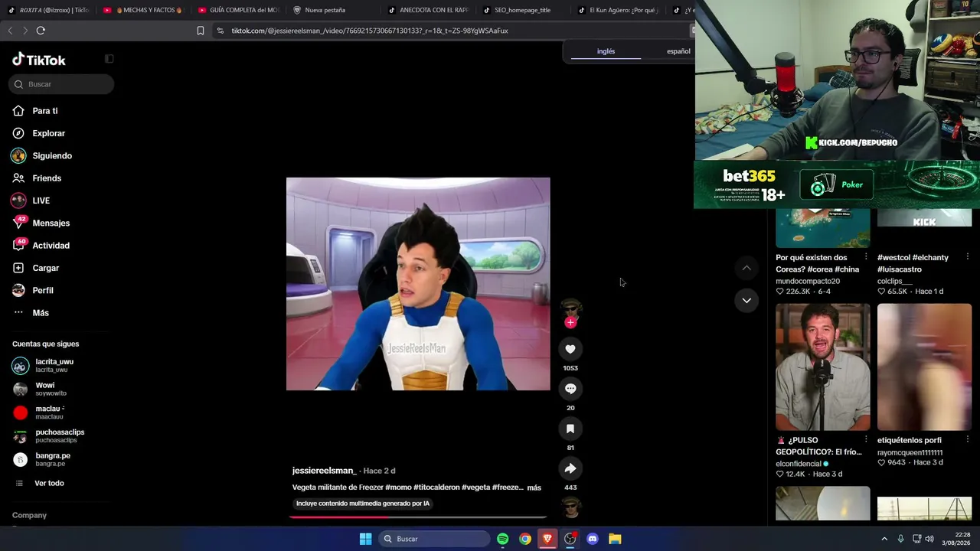Expand the video caption with más
Image resolution: width=980 pixels, height=551 pixels.
[x=534, y=487]
